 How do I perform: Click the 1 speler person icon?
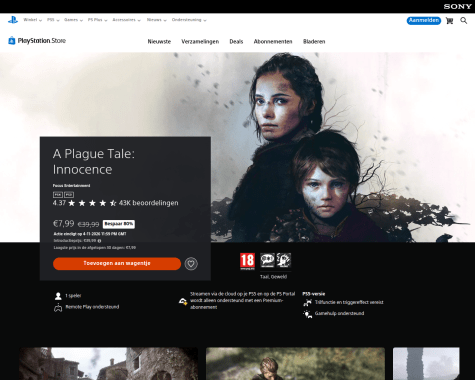pos(58,296)
